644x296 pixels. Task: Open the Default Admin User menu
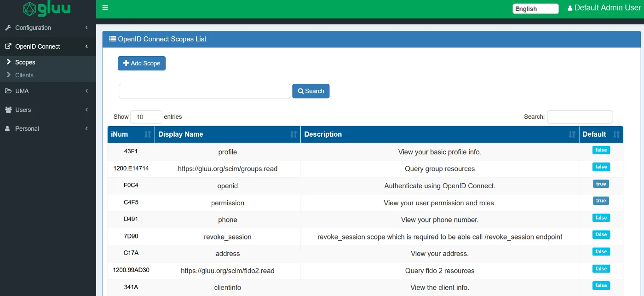pos(604,8)
